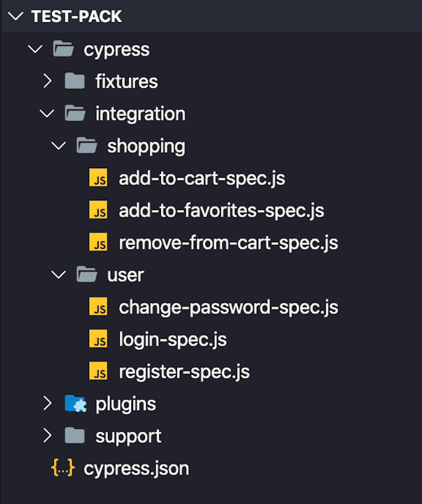Click the JS icon beside register-spec.js
Viewport: 422px width, 504px height.
coord(98,371)
